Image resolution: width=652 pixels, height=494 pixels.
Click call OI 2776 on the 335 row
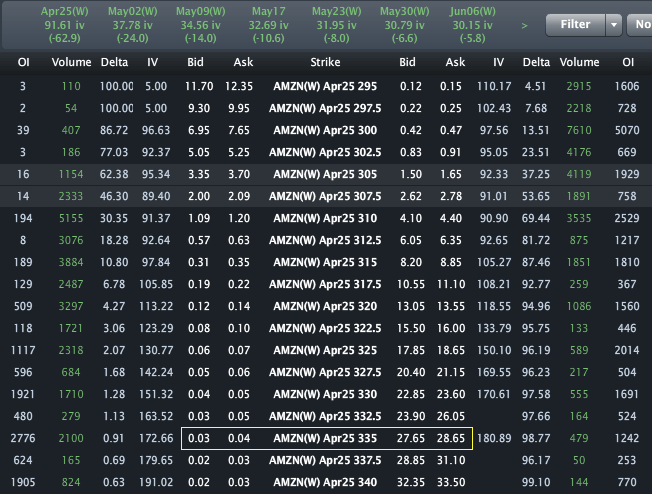click(x=23, y=438)
